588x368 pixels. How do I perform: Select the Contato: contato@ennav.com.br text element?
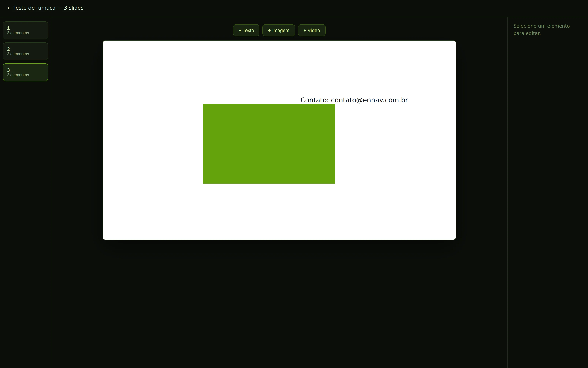click(354, 100)
